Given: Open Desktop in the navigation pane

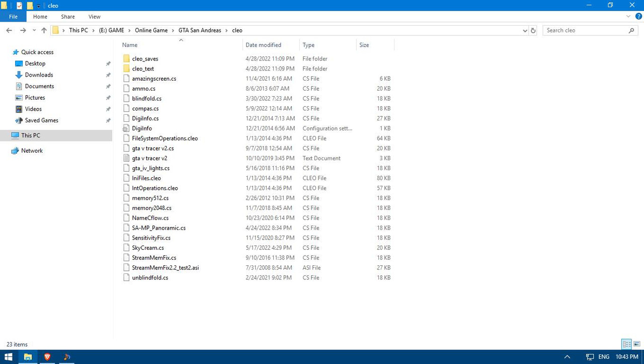Looking at the screenshot, I should [x=35, y=64].
